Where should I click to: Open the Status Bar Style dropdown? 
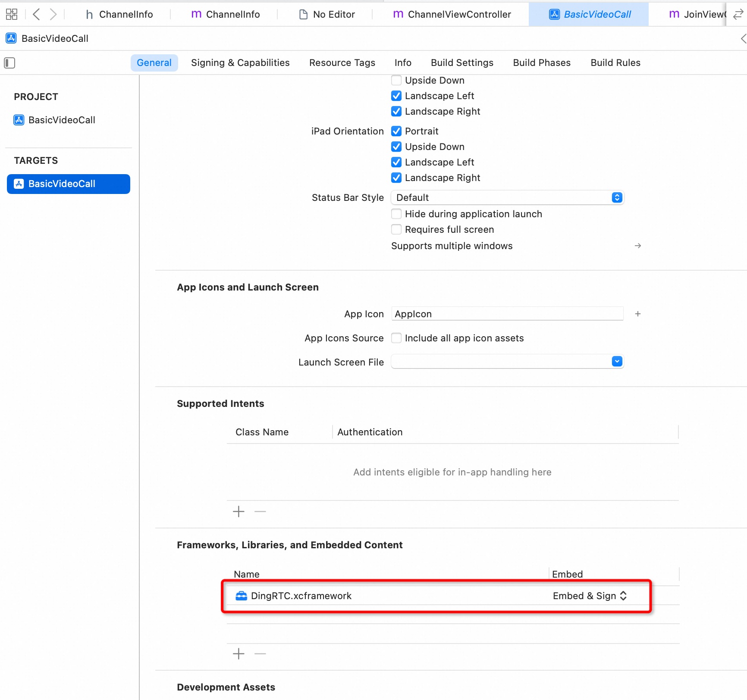507,197
